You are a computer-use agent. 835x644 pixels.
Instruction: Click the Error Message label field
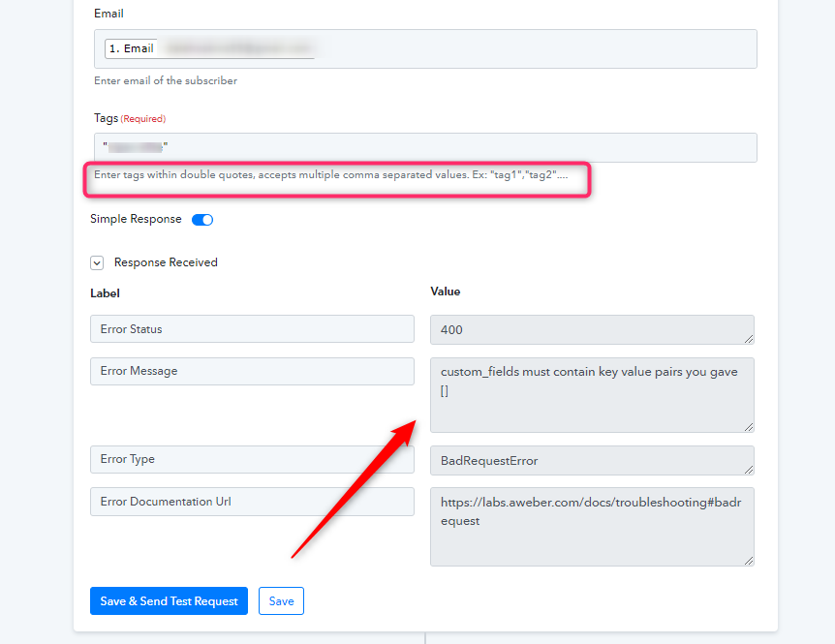click(252, 371)
